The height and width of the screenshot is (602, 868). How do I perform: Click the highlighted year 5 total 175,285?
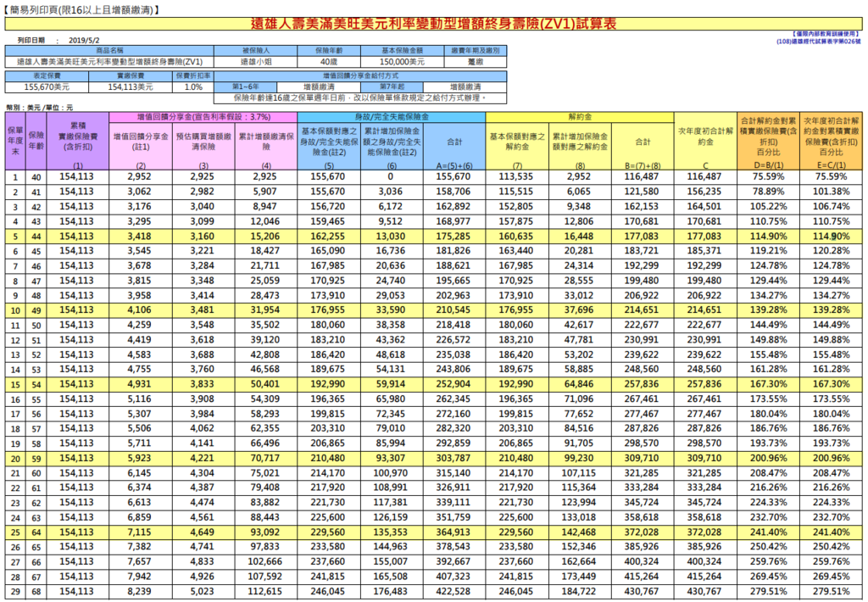click(x=453, y=237)
